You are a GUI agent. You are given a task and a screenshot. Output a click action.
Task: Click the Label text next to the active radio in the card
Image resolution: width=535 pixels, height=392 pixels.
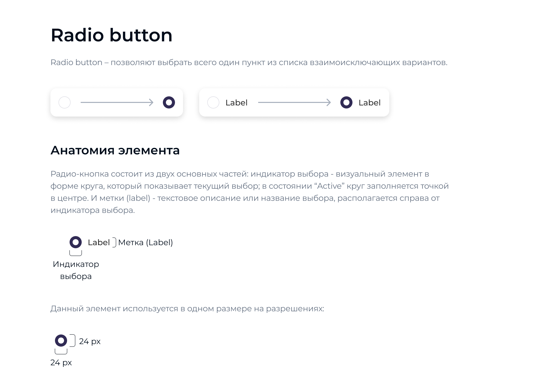pyautogui.click(x=370, y=103)
